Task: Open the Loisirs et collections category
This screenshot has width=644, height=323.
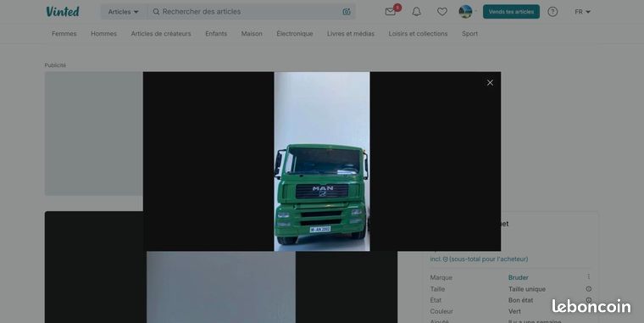Action: [x=418, y=34]
